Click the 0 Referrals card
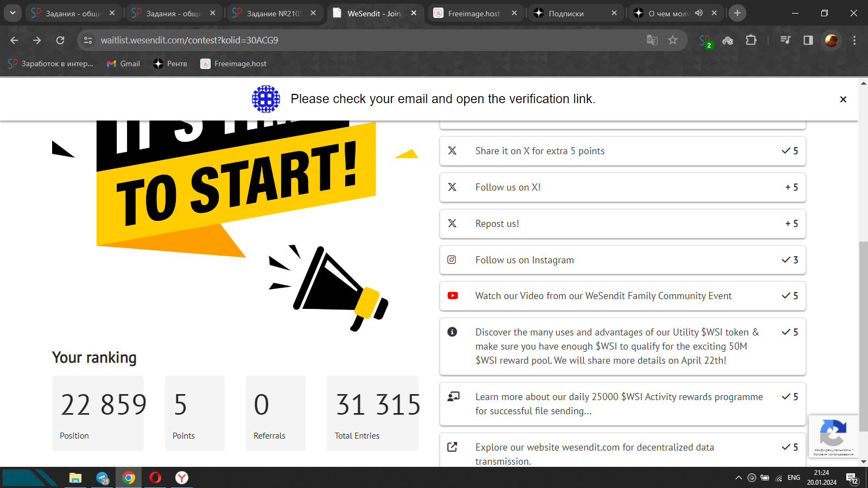This screenshot has width=868, height=488. [x=276, y=413]
